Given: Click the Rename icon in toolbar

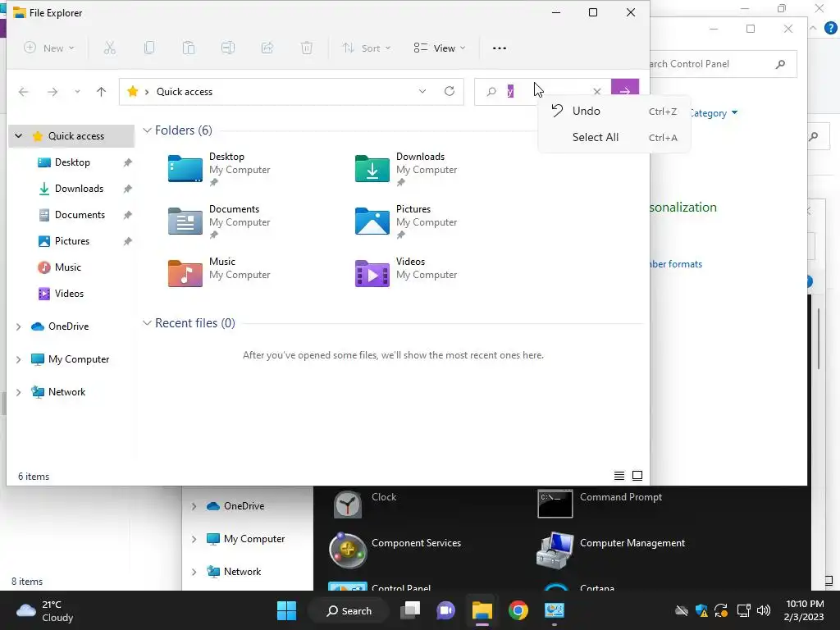Looking at the screenshot, I should [228, 48].
